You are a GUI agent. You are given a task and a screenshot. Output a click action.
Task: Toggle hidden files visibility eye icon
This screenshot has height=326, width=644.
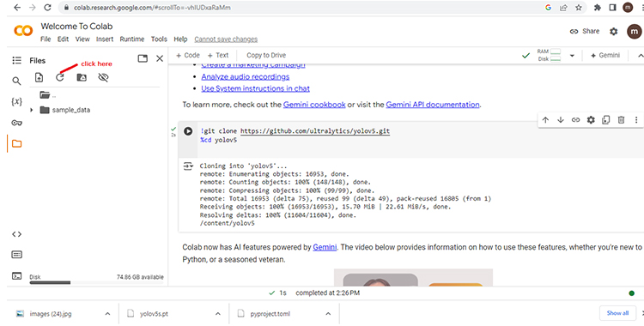tap(103, 77)
